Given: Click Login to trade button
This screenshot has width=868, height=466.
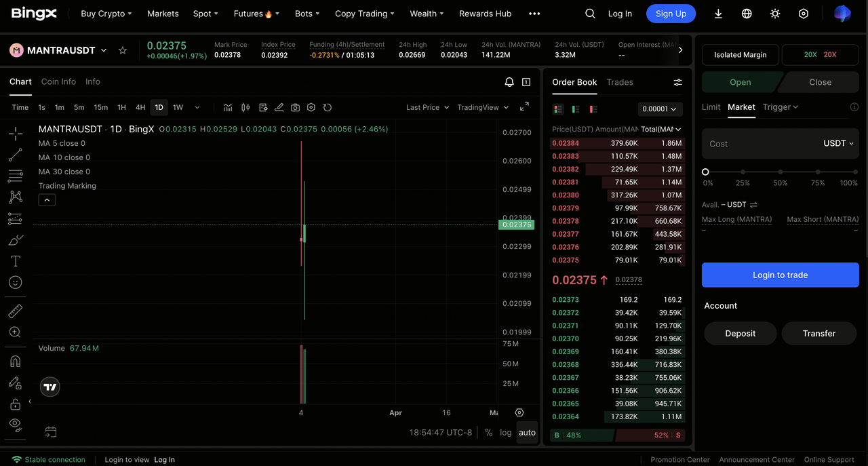Looking at the screenshot, I should 780,275.
